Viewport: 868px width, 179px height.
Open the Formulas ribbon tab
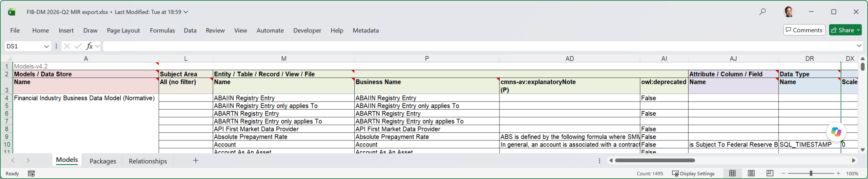162,30
